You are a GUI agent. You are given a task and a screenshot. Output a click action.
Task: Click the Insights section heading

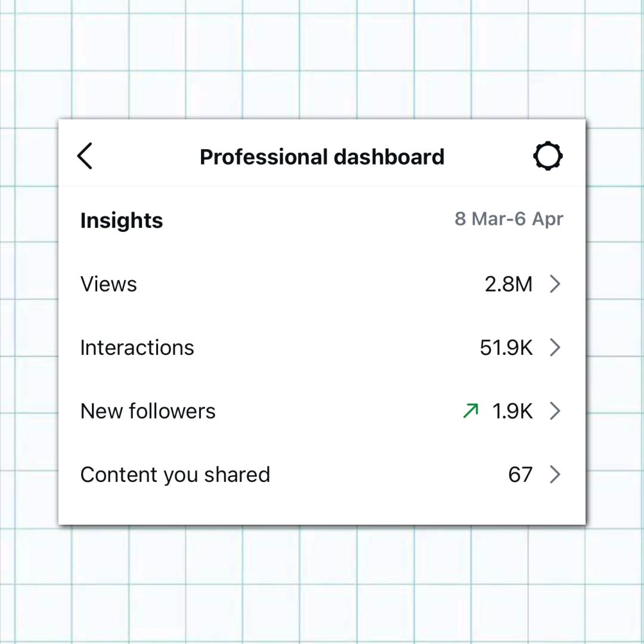(122, 221)
